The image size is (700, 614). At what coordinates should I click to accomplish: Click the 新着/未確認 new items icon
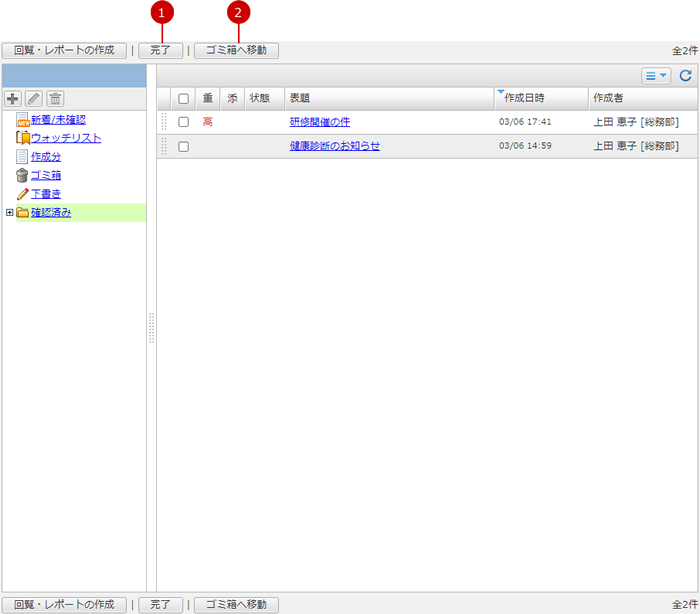click(x=22, y=120)
